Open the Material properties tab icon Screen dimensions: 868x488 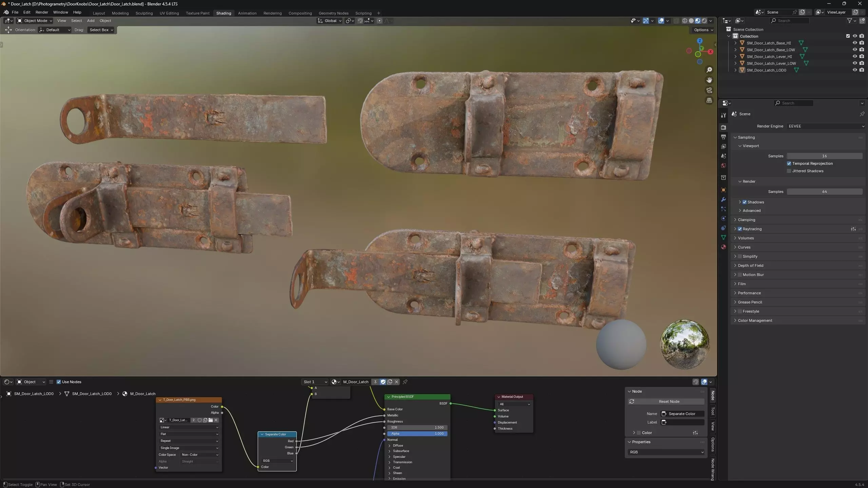click(x=723, y=247)
